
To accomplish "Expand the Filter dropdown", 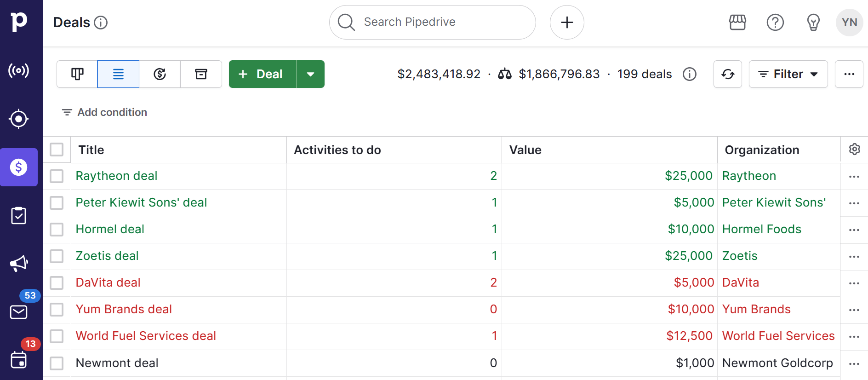I will point(788,74).
